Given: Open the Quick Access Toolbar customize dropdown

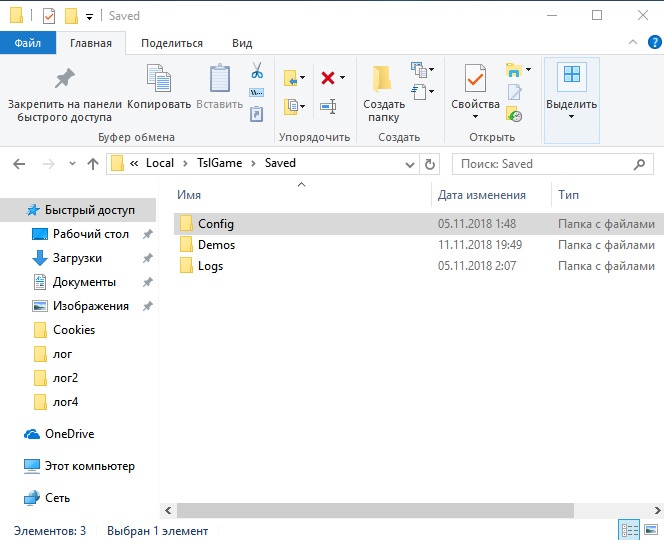Looking at the screenshot, I should 89,17.
